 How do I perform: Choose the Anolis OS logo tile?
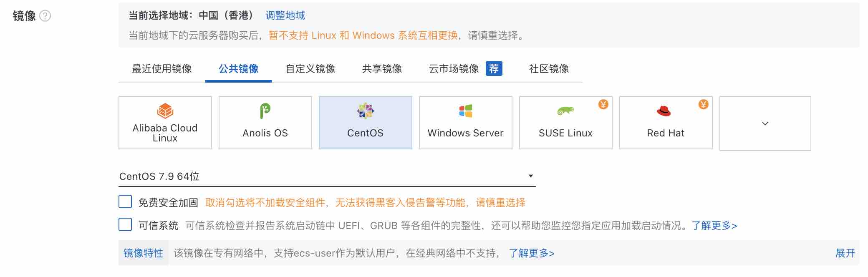(265, 123)
